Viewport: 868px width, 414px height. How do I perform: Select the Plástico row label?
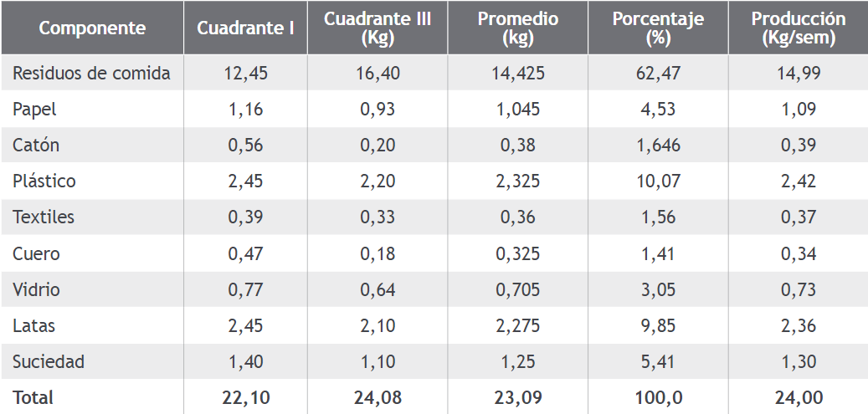tap(44, 181)
